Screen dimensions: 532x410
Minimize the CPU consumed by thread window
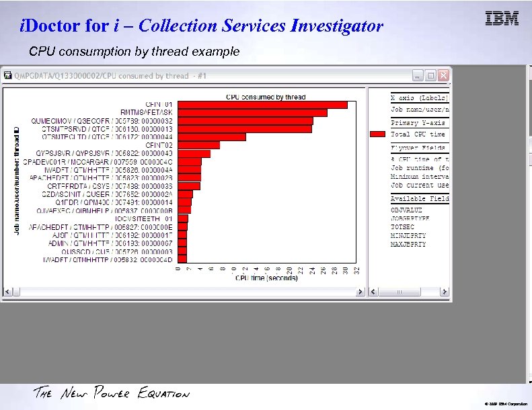pos(418,75)
